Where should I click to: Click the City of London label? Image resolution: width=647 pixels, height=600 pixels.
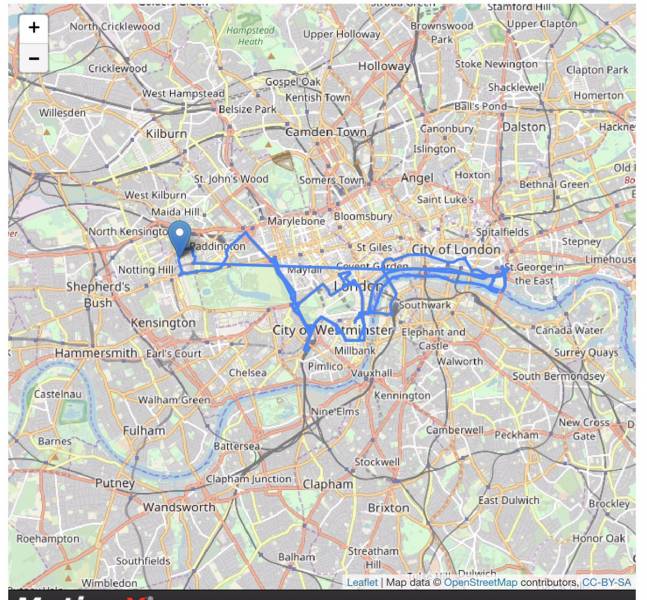456,249
